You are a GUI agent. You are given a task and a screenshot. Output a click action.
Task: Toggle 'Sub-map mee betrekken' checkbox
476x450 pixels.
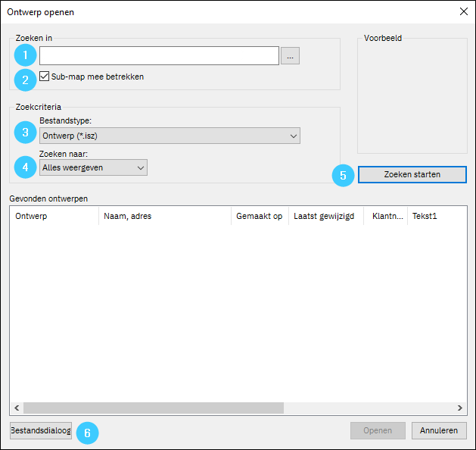pyautogui.click(x=45, y=77)
